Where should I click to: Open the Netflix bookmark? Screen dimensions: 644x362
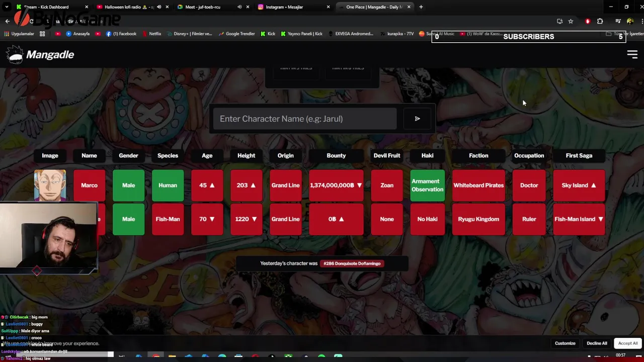point(151,34)
